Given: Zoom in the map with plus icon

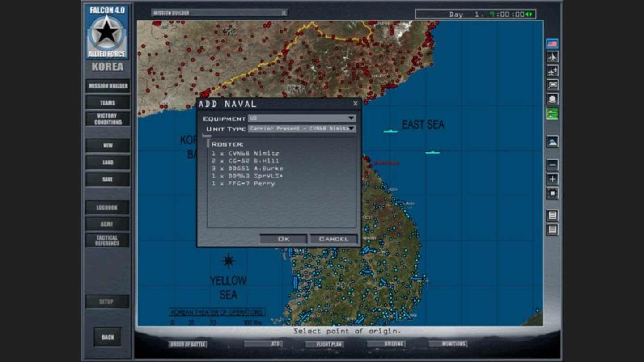Looking at the screenshot, I should (x=552, y=179).
